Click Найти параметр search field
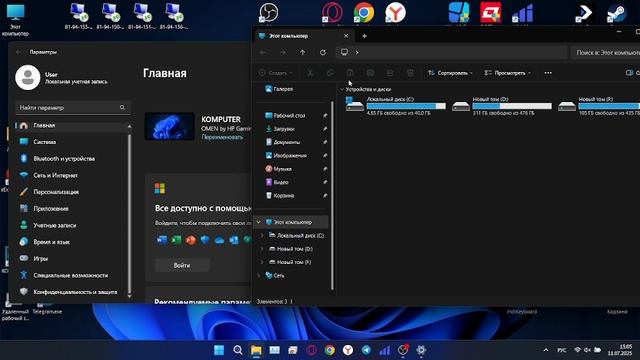The height and width of the screenshot is (360, 640). [73, 107]
